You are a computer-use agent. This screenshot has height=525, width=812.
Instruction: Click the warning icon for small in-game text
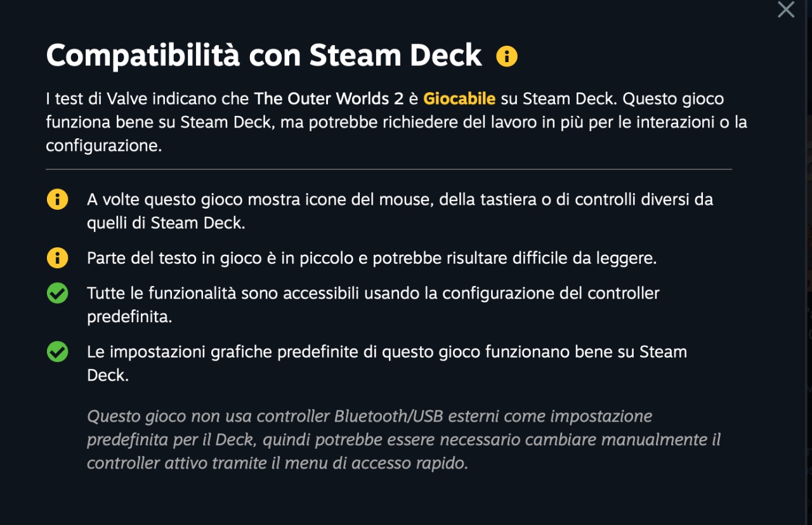click(57, 258)
